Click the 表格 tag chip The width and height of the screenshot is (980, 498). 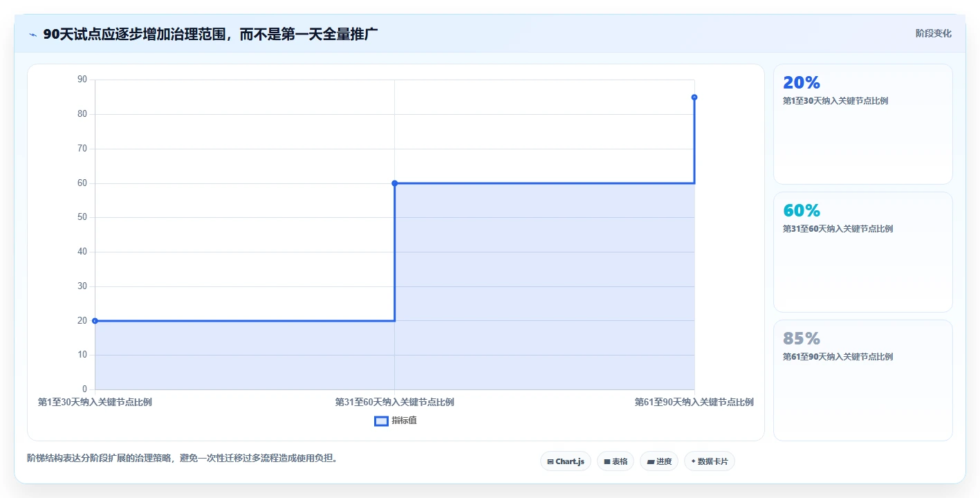tap(615, 461)
